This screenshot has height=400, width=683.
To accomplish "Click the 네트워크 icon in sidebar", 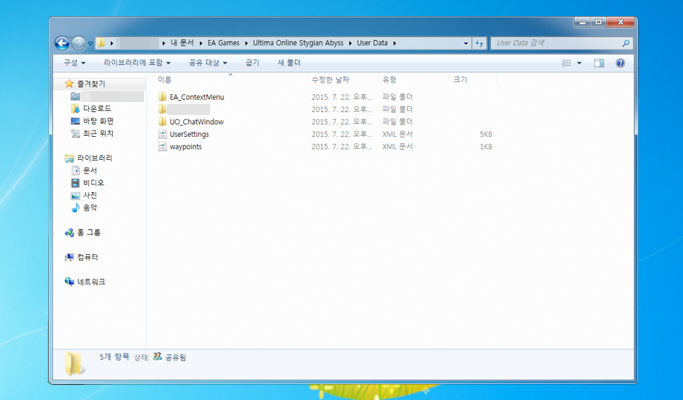I will pos(69,282).
